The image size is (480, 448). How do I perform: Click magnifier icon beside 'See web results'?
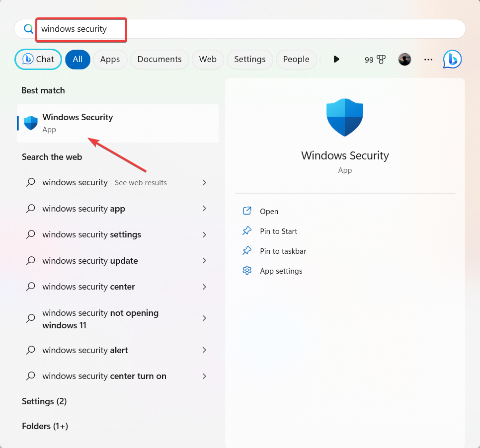click(31, 182)
